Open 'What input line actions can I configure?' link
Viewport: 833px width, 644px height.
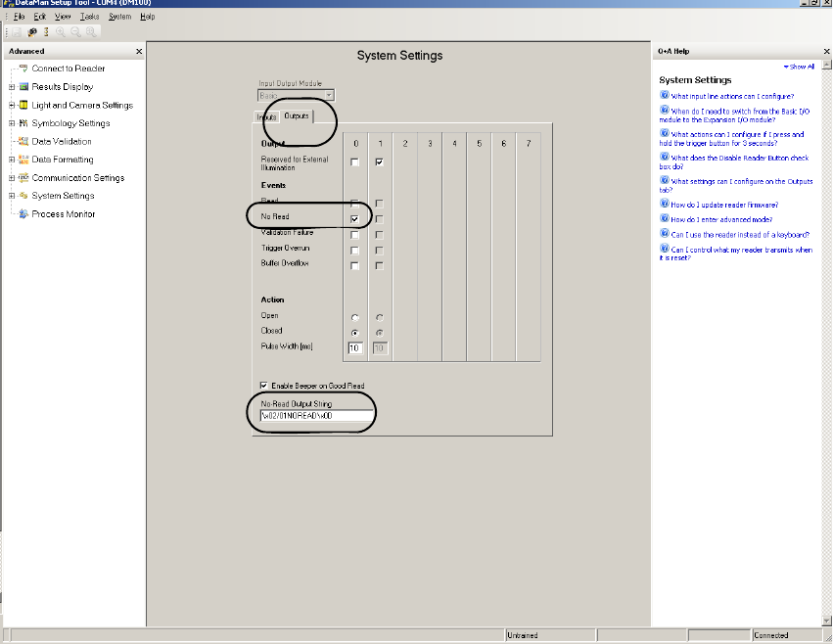[732, 96]
